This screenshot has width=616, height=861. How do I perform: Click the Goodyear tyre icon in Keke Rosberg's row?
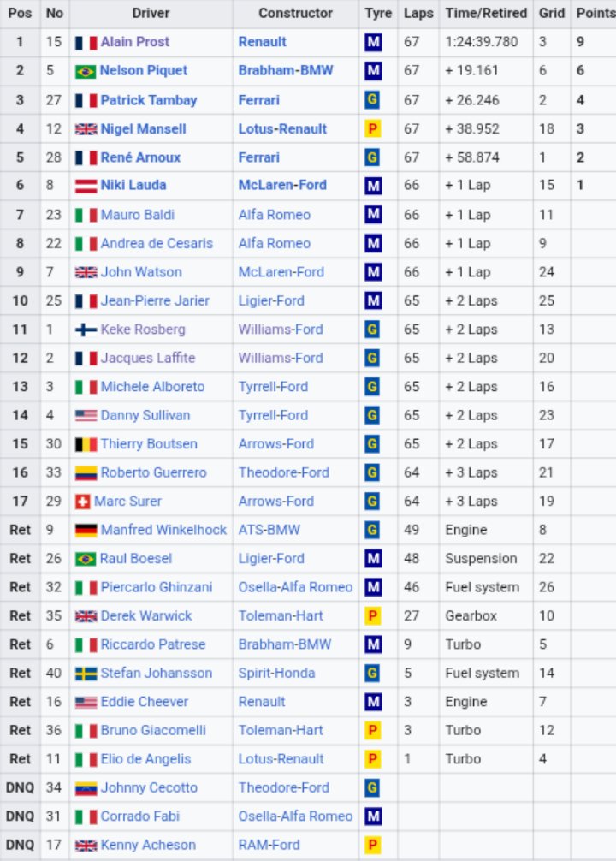point(372,329)
